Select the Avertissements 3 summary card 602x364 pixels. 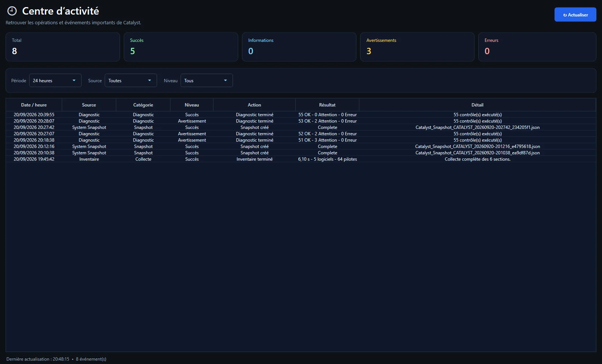pyautogui.click(x=417, y=47)
